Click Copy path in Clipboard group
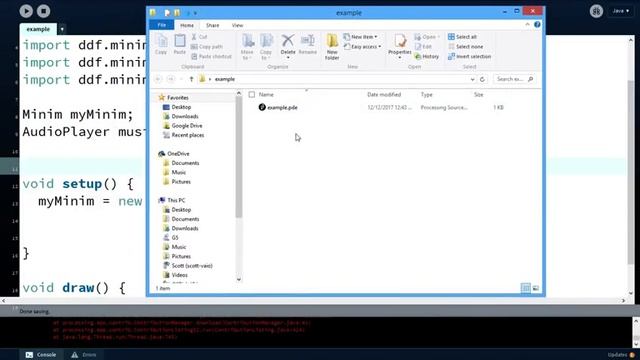 [207, 47]
